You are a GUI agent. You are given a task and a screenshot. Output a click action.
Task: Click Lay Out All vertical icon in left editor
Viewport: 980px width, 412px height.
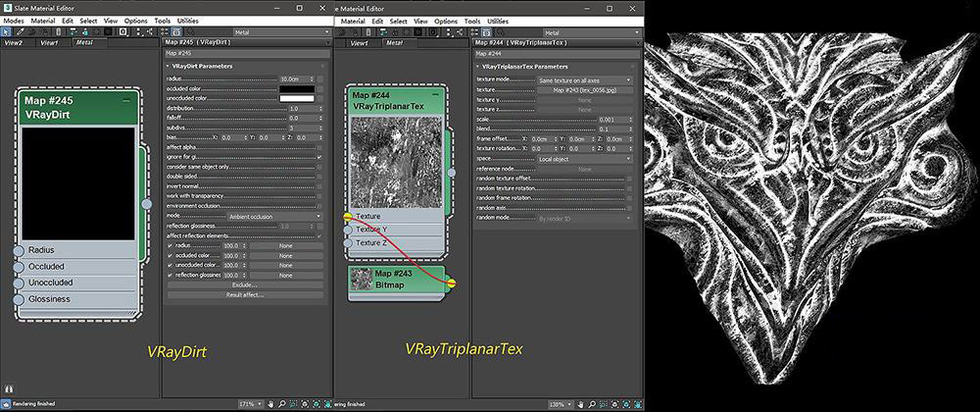coord(138,31)
